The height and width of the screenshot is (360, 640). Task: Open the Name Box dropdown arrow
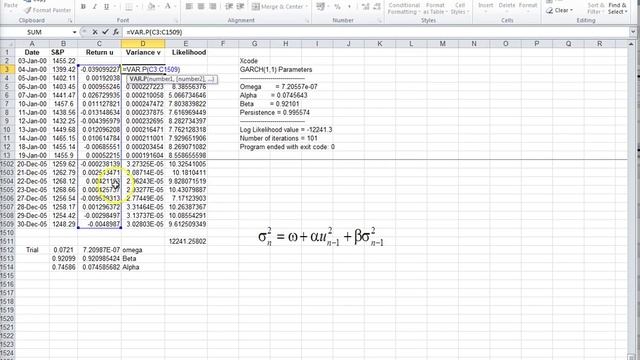pyautogui.click(x=74, y=32)
